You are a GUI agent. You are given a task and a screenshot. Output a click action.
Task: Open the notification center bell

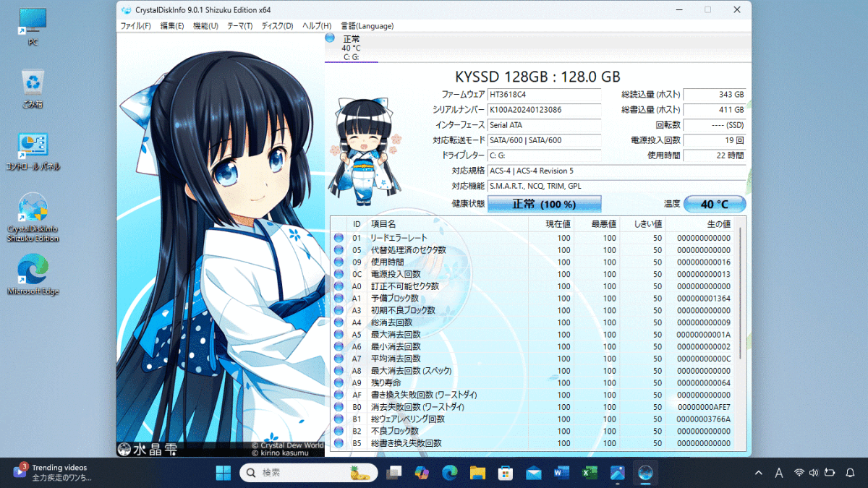[851, 473]
